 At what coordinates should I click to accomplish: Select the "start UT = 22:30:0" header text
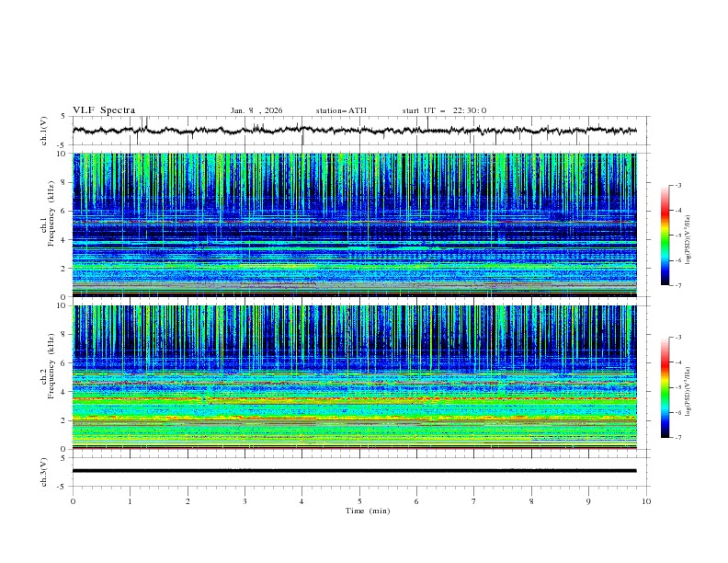444,110
